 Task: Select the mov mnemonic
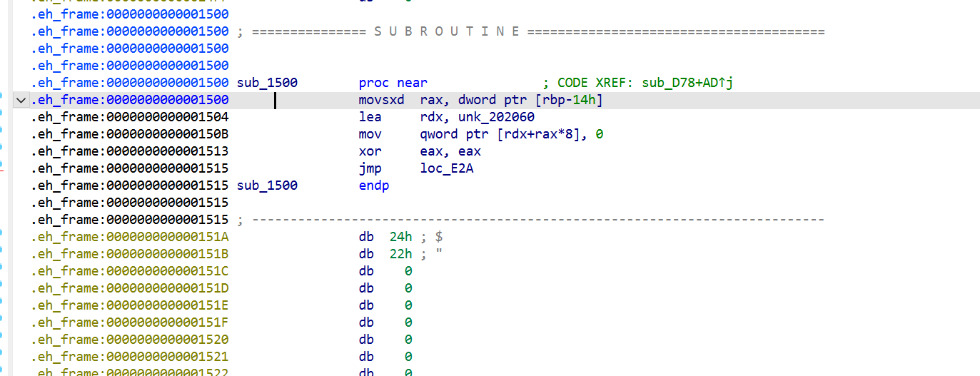(x=370, y=134)
